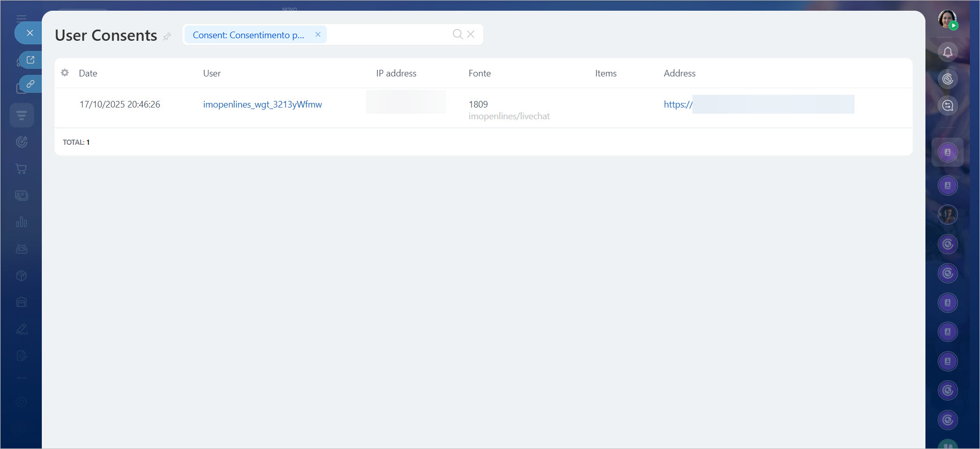Open grid settings gear icon

point(65,73)
